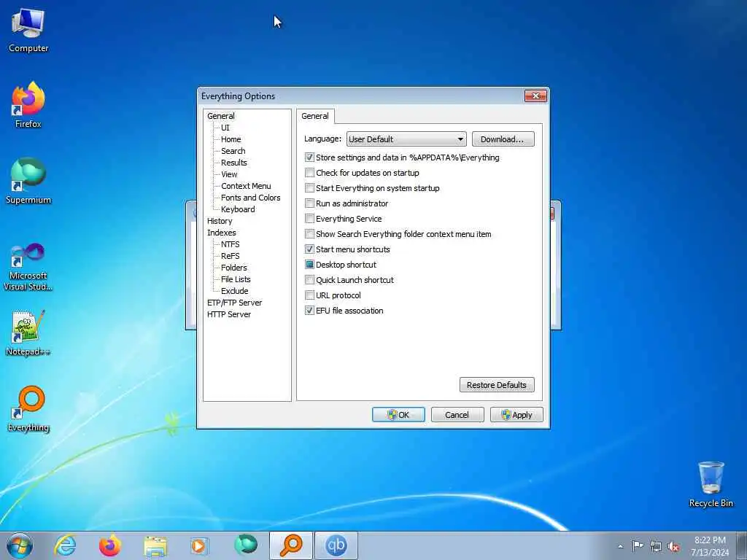The height and width of the screenshot is (560, 747).
Task: Open Fonts and Colors settings
Action: pos(251,198)
